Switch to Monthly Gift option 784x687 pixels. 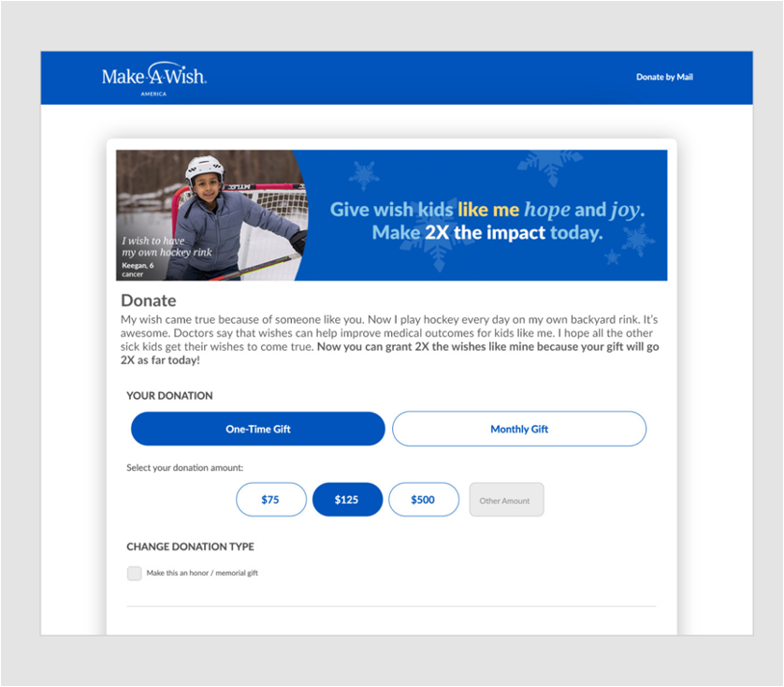(x=519, y=429)
